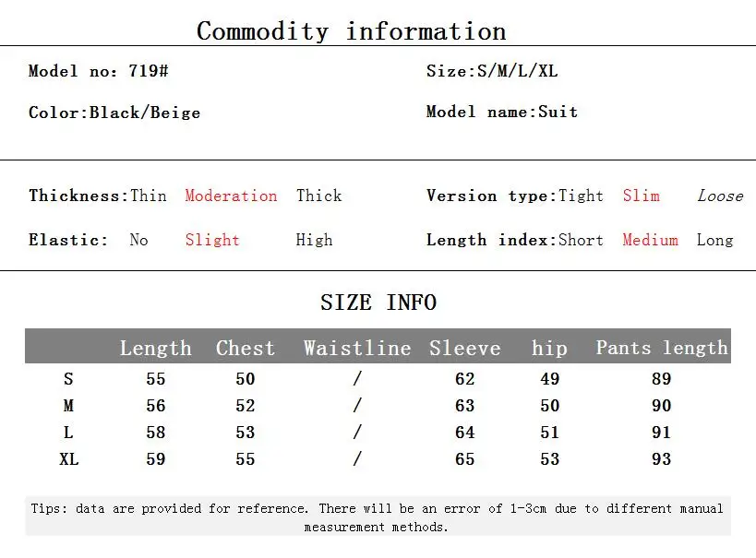Click the Chest column header
This screenshot has width=756, height=558.
(x=245, y=348)
